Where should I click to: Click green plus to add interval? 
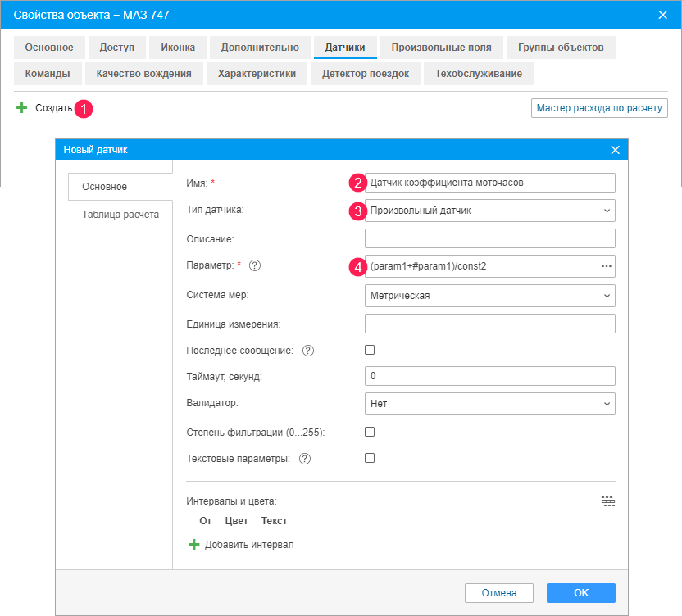[193, 544]
